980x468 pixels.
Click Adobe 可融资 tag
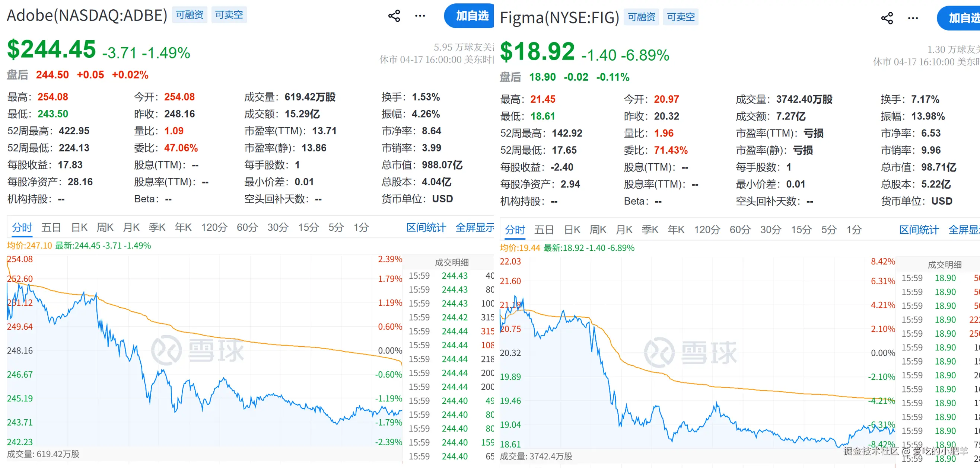[x=190, y=15]
